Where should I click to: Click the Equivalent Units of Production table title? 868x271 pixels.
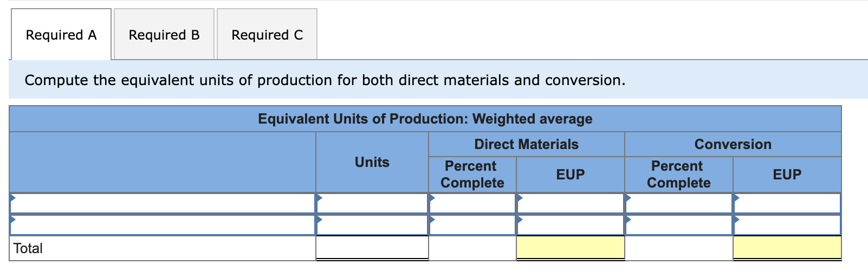[x=425, y=119]
